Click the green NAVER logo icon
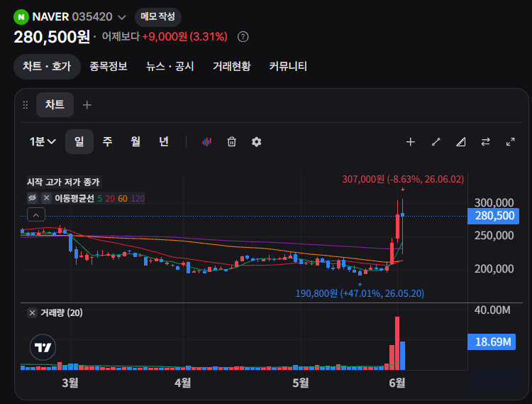Screen dimensions: 532x404 (21, 16)
